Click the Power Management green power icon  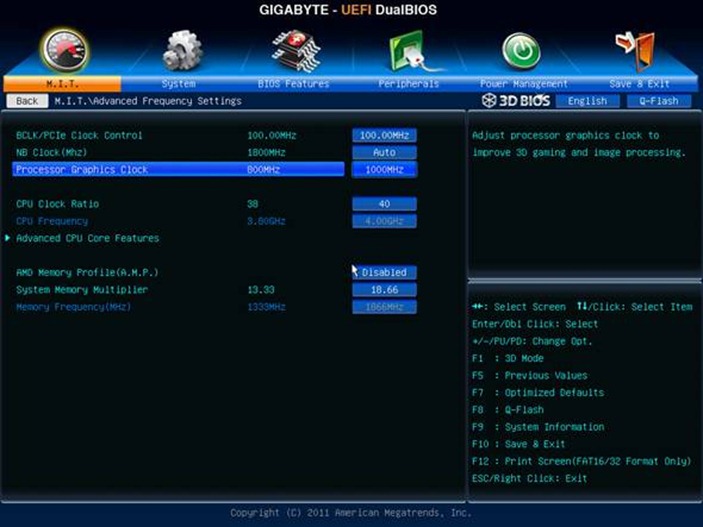tap(521, 51)
